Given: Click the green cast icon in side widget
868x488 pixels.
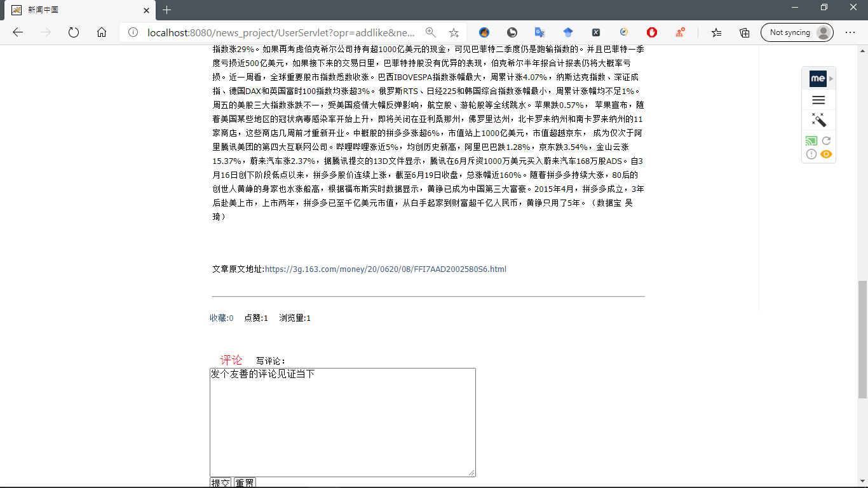Looking at the screenshot, I should coord(811,141).
